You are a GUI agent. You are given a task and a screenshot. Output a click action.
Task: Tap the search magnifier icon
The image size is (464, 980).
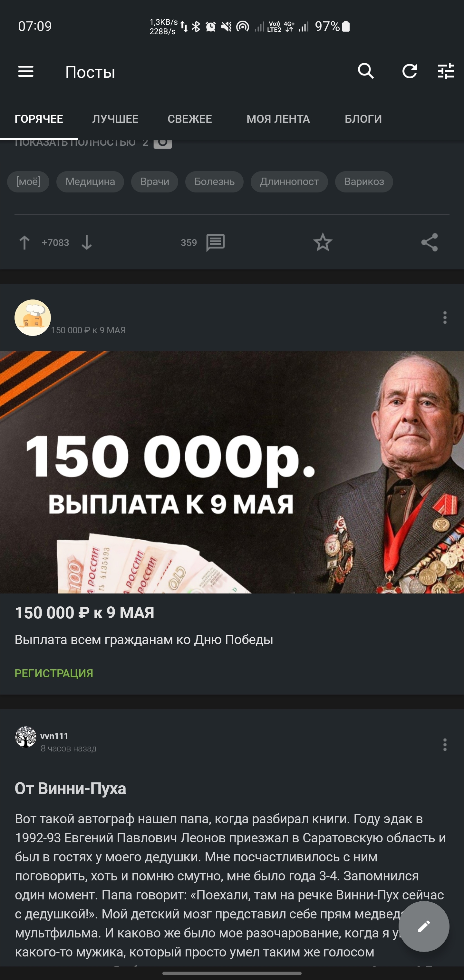click(x=366, y=71)
